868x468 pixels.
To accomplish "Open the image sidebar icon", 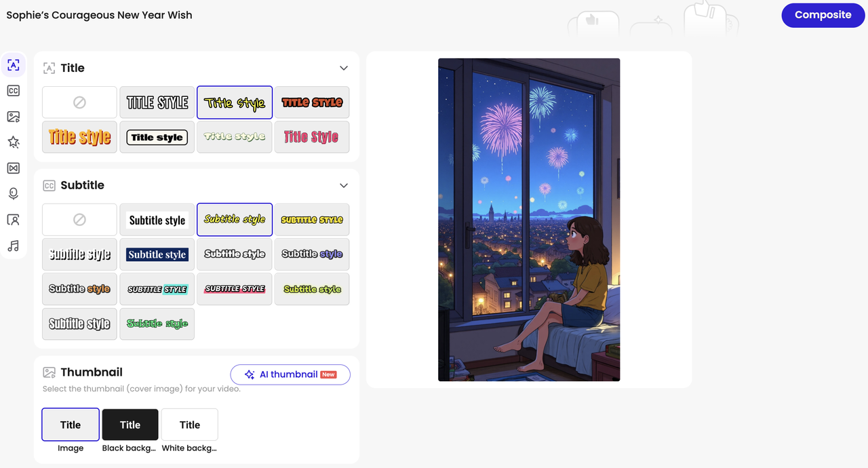I will [x=14, y=117].
